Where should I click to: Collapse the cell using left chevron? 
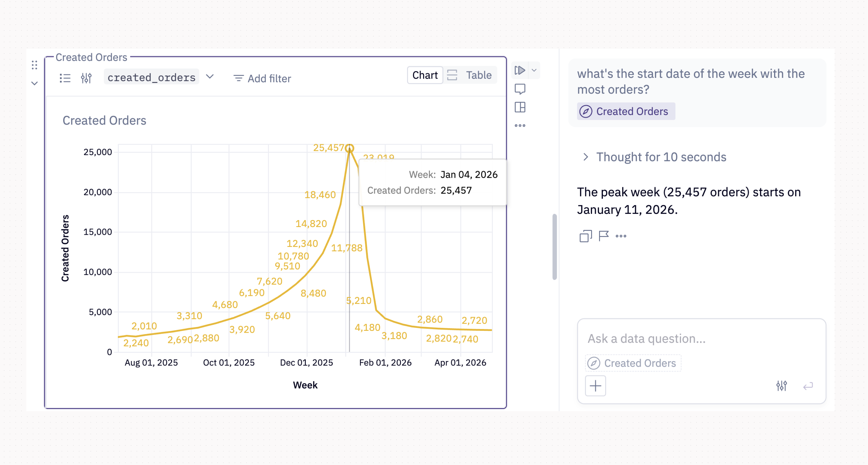[x=34, y=83]
